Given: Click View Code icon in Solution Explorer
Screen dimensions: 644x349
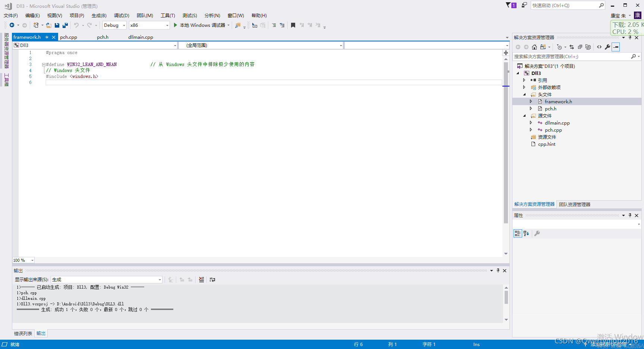Looking at the screenshot, I should click(x=599, y=47).
